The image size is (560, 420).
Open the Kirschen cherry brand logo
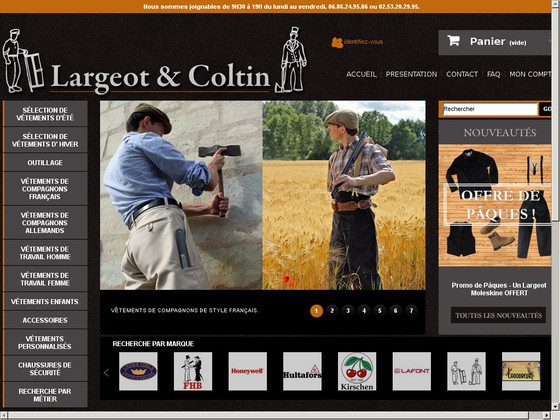point(357,371)
